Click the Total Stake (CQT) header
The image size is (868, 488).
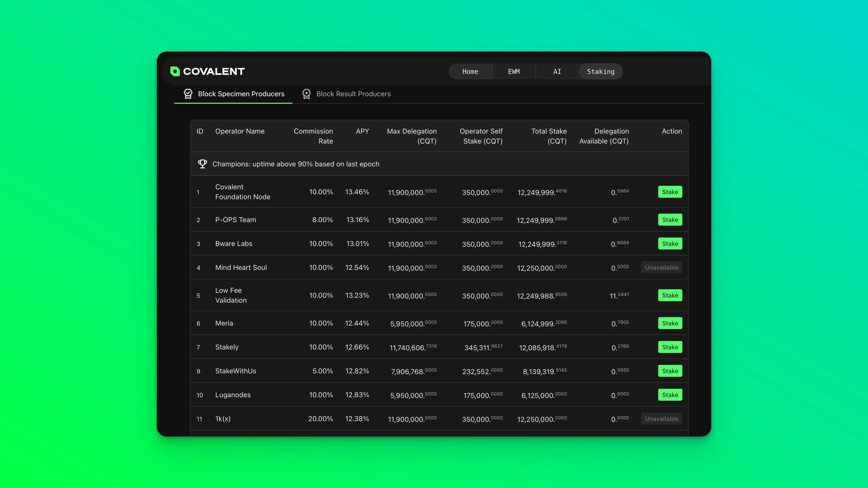549,136
